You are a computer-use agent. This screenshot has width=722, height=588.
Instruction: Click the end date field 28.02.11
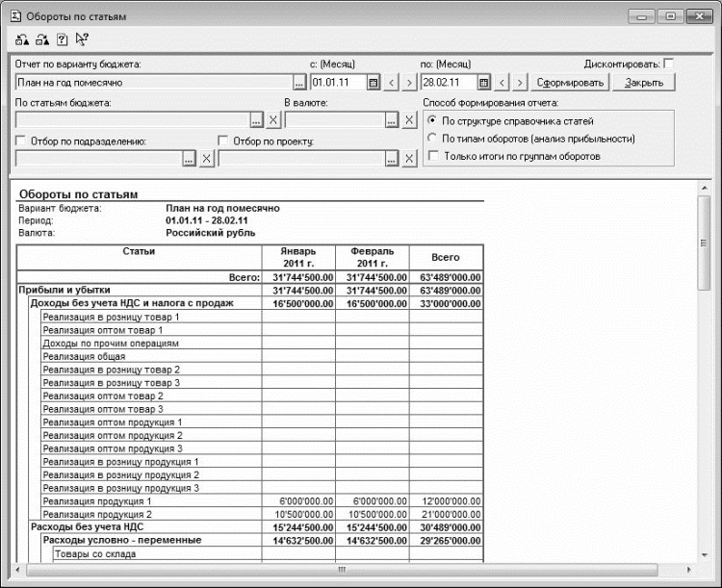click(450, 83)
